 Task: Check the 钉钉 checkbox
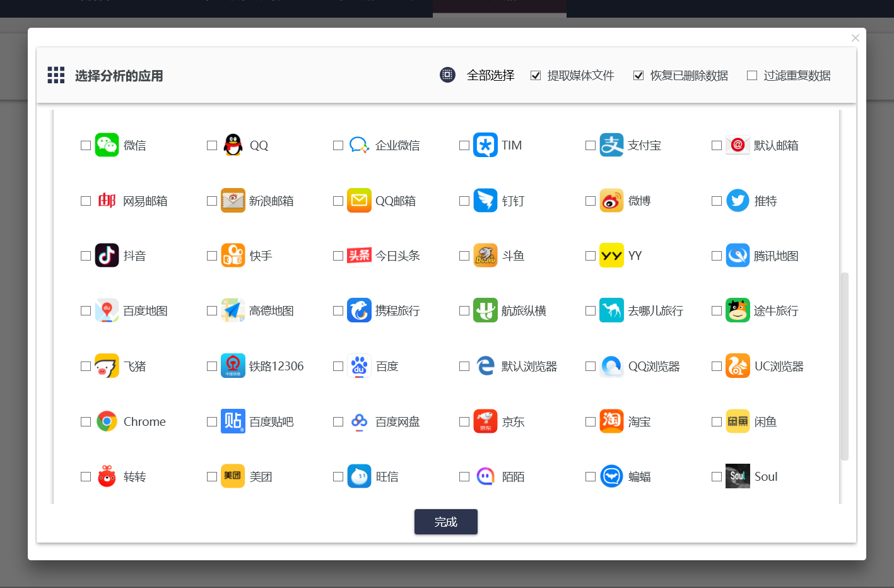pyautogui.click(x=464, y=201)
